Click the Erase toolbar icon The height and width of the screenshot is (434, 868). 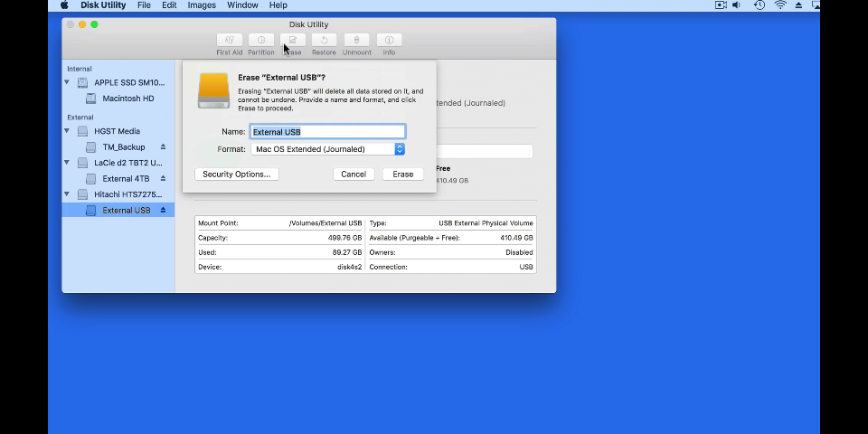coord(293,40)
